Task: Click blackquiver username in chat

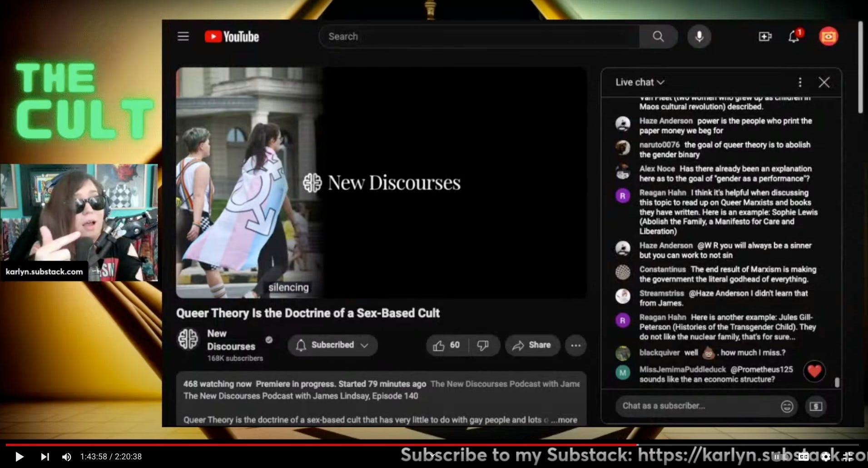Action: [659, 353]
